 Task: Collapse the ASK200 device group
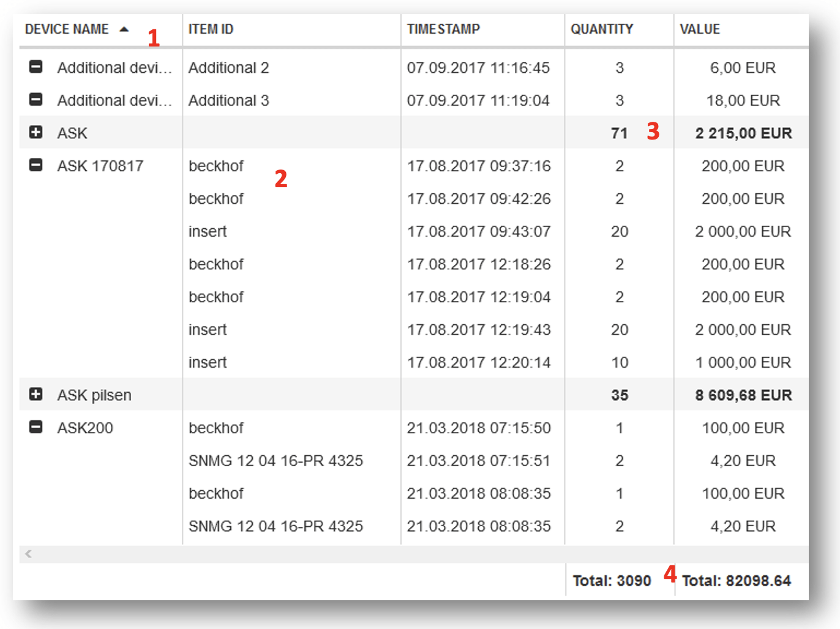tap(36, 427)
